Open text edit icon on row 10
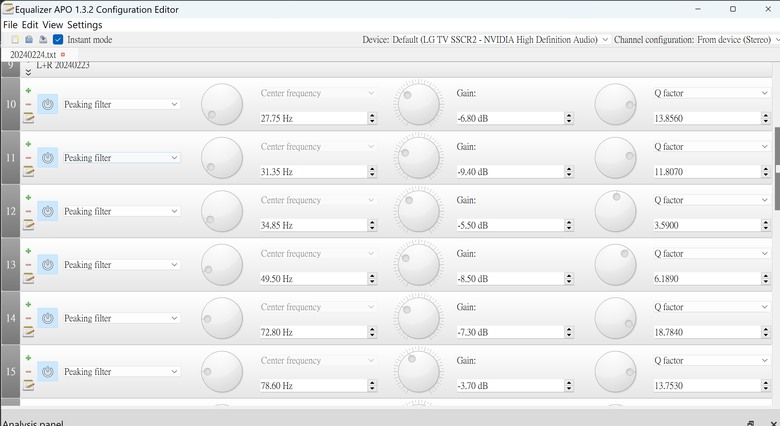780x426 pixels. (28, 117)
